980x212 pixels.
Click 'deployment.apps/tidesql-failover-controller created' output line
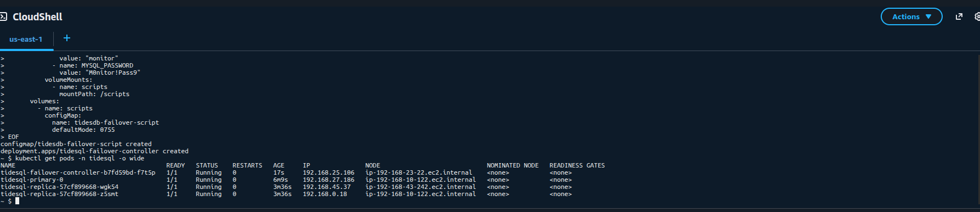pyautogui.click(x=94, y=151)
